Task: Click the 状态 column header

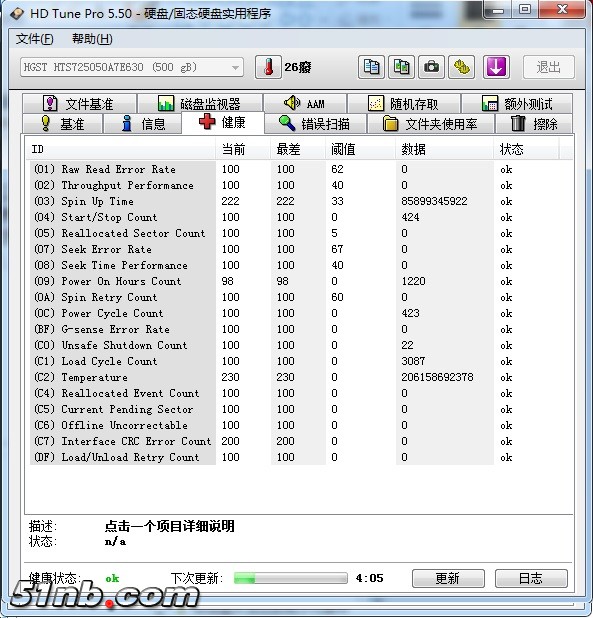Action: [526, 149]
